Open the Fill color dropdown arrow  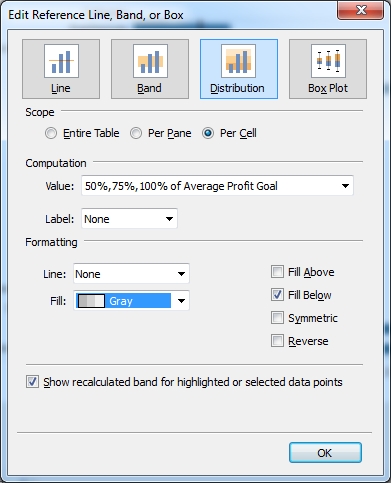[x=181, y=301]
